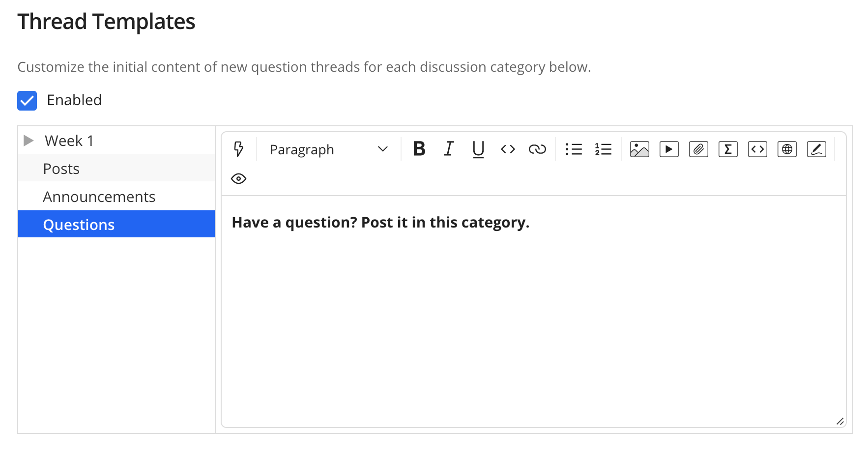Insert a math equation
This screenshot has height=457, width=868.
tap(728, 149)
